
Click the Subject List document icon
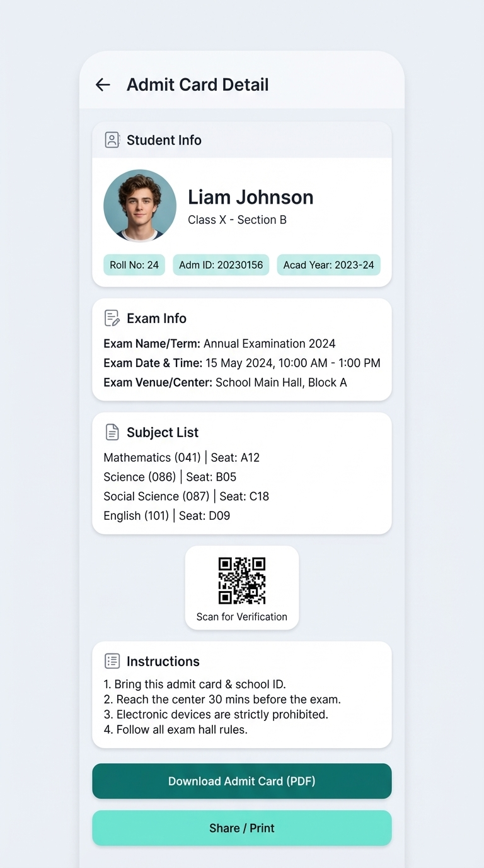112,432
